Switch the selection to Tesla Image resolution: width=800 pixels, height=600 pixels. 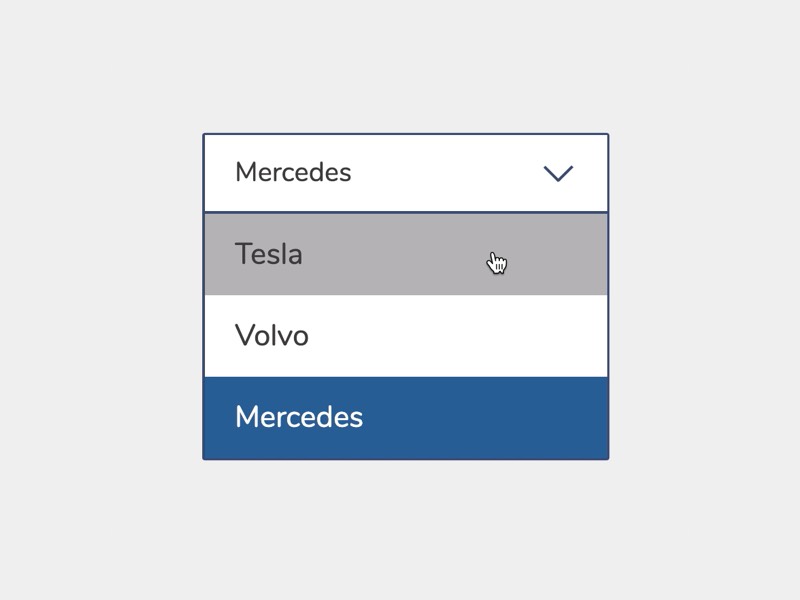tap(405, 254)
